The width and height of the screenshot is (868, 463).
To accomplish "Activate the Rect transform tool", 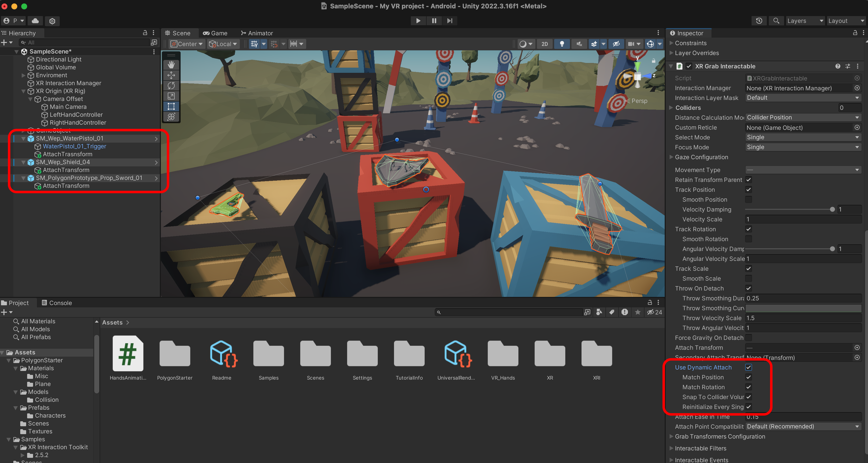I will (171, 106).
